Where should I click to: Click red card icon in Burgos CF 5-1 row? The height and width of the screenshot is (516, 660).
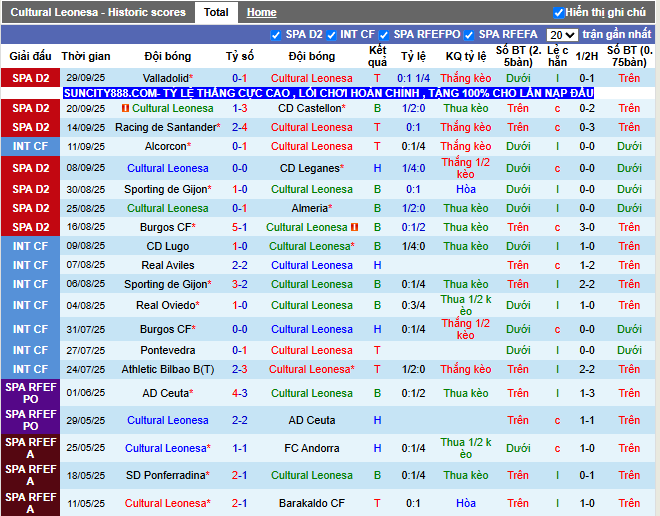coord(354,227)
